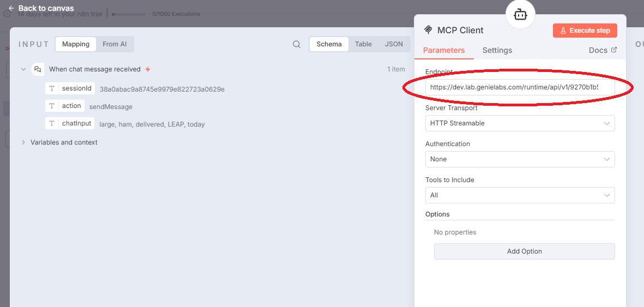644x307 pixels.
Task: Open the Settings tab
Action: [x=497, y=50]
